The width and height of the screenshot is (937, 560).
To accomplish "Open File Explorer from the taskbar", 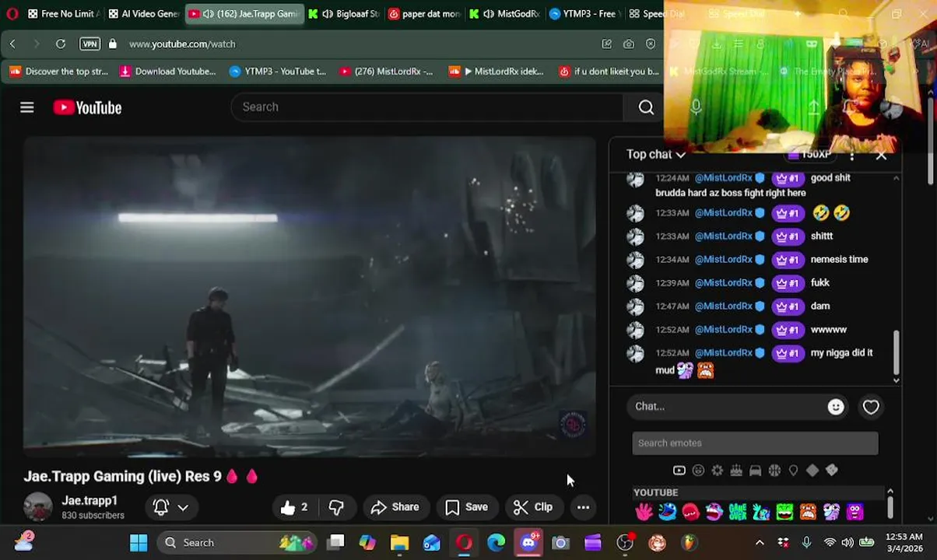I will point(399,543).
